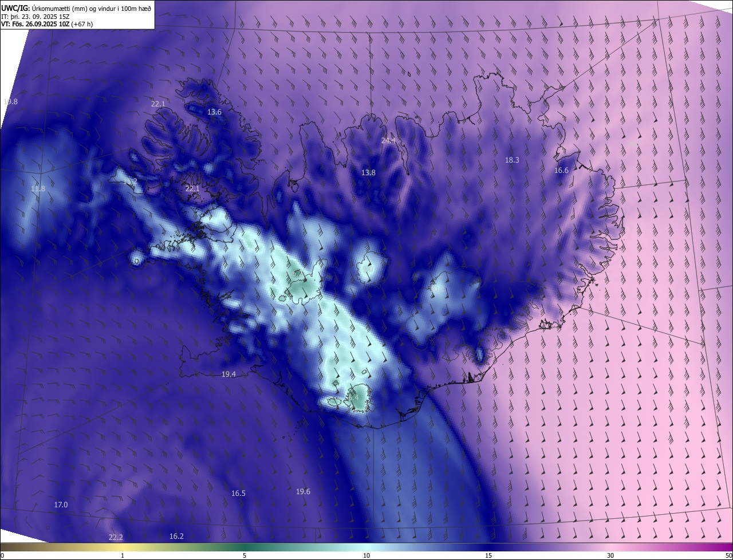The width and height of the screenshot is (733, 560).
Task: Click the colorbar tick labeled 15
Action: pyautogui.click(x=488, y=555)
